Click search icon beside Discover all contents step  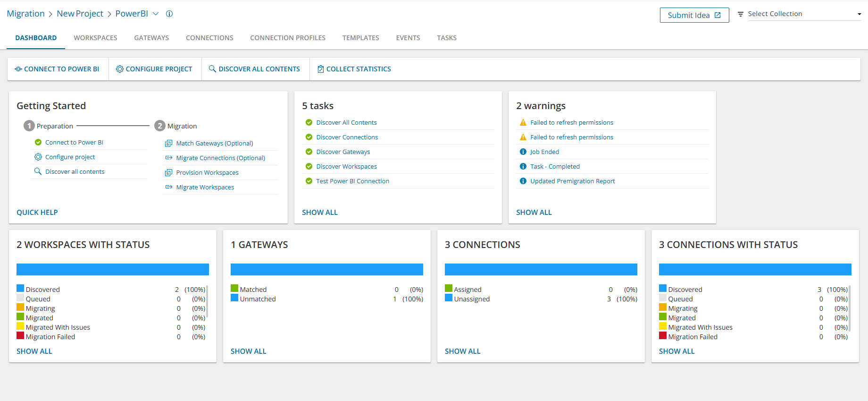[x=38, y=171]
